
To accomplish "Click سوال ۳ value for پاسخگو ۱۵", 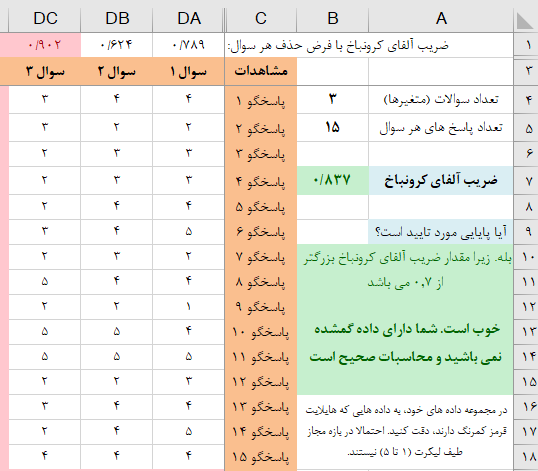I will pos(45,457).
